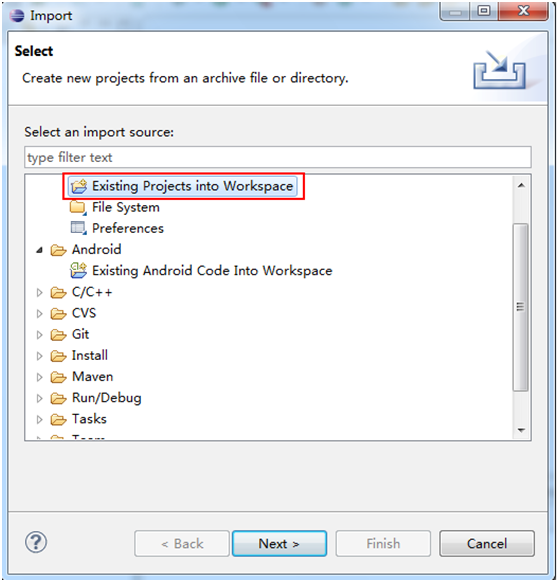This screenshot has height=582, width=558.
Task: Click the Maven folder icon
Action: (58, 377)
